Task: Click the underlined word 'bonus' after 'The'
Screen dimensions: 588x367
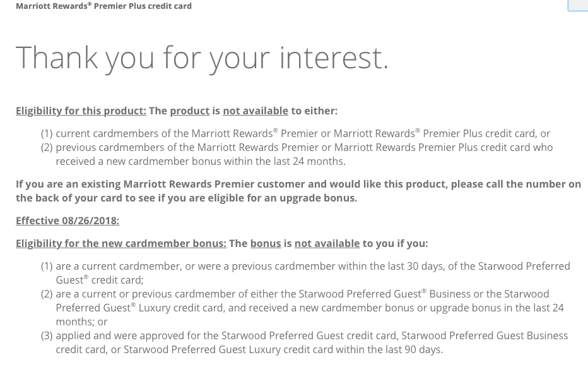Action: tap(266, 243)
